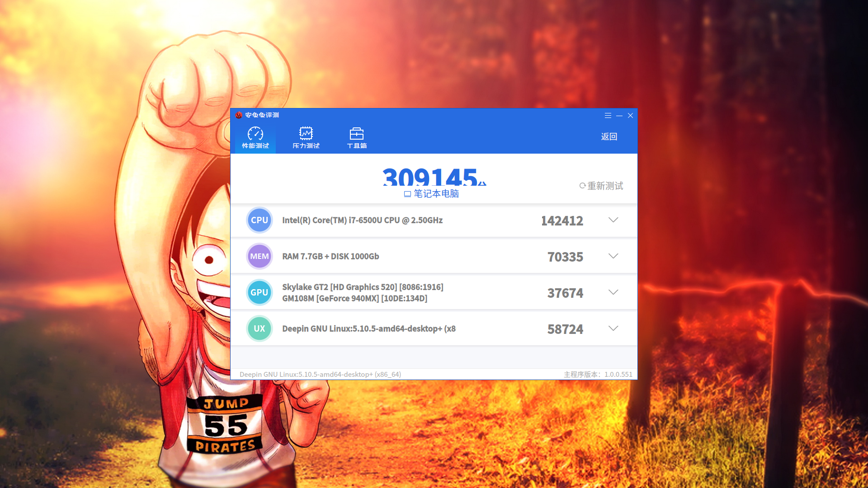
Task: Click the retest refresh icon (重新测试)
Action: 583,186
